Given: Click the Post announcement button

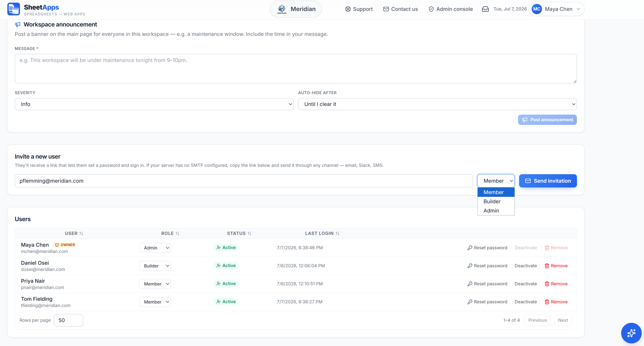Looking at the screenshot, I should click(547, 120).
